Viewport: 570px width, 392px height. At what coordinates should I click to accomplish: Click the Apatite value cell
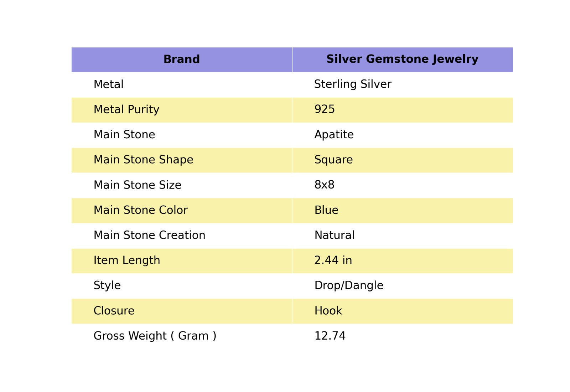pos(403,135)
